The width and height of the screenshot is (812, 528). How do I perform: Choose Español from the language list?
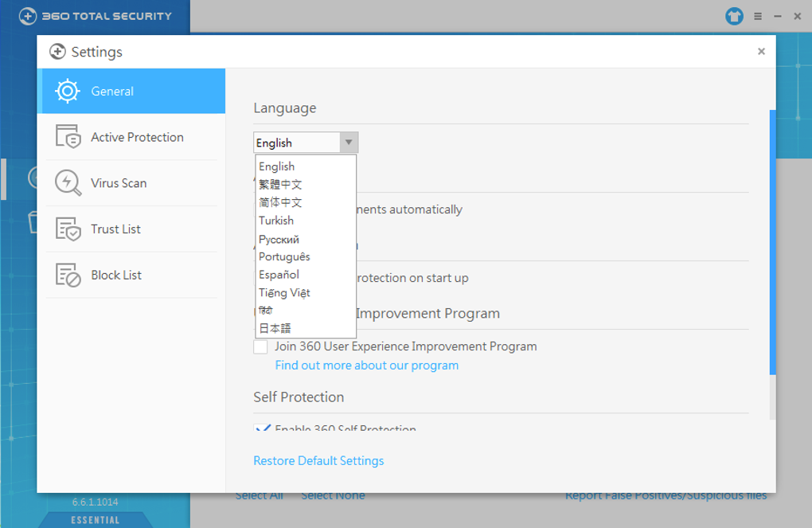pyautogui.click(x=306, y=275)
